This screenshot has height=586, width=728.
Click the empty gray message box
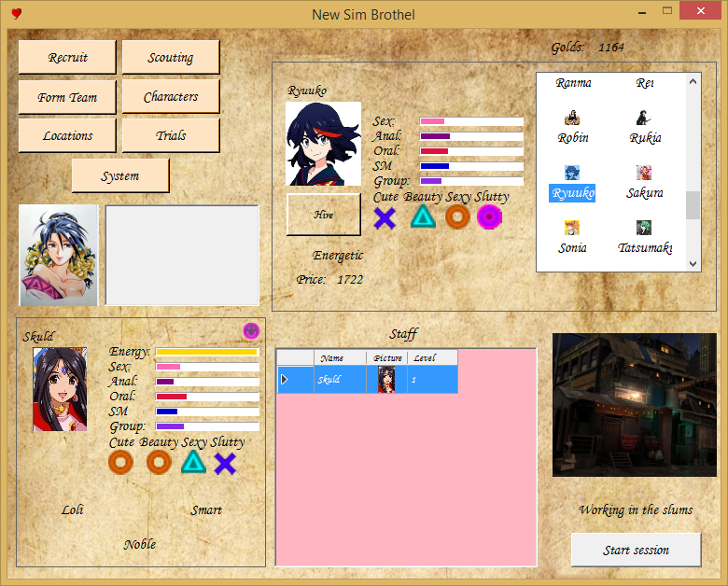click(182, 256)
